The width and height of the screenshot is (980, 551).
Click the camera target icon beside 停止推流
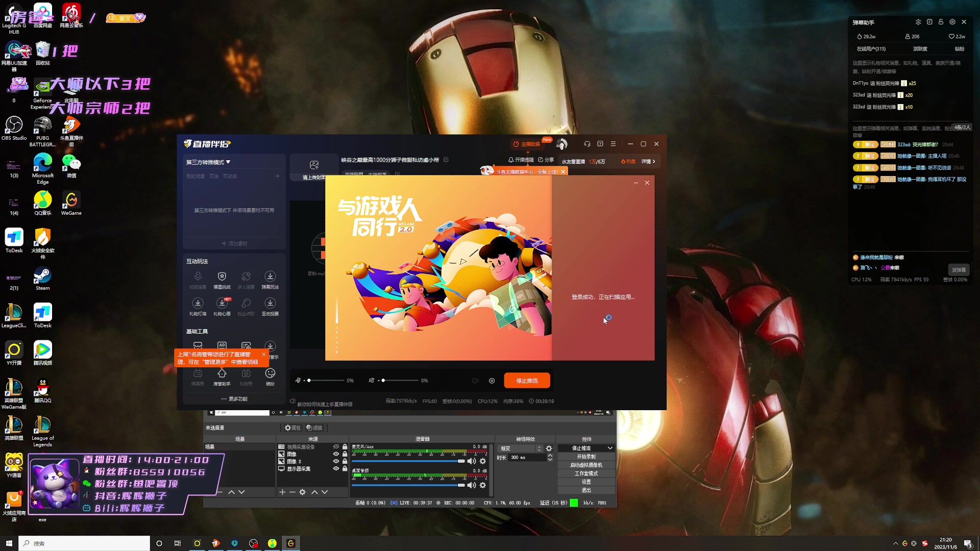coord(492,381)
